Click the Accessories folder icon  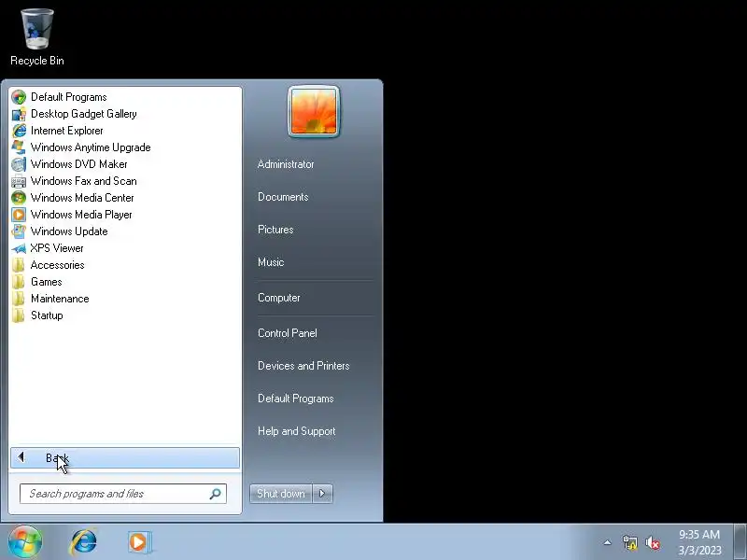(x=19, y=265)
